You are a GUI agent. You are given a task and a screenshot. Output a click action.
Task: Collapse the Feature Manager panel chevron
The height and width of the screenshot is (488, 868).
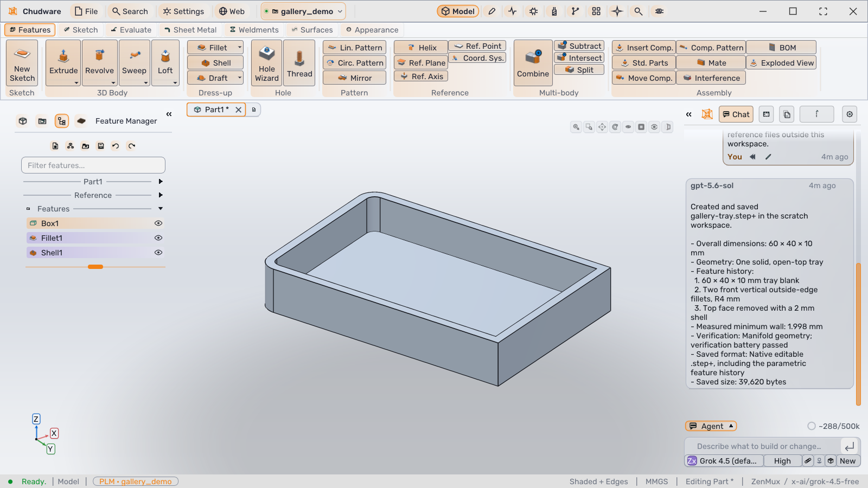pyautogui.click(x=169, y=114)
